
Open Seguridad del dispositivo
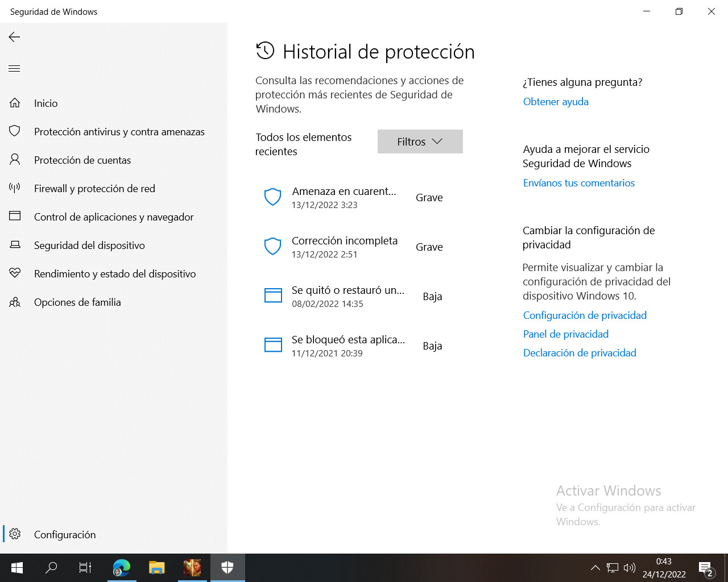pos(114,245)
